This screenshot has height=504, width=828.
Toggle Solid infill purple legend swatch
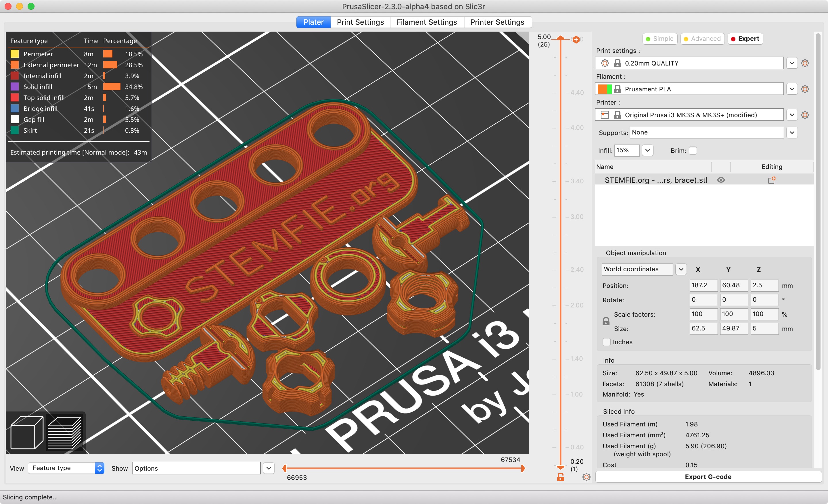[x=14, y=86]
